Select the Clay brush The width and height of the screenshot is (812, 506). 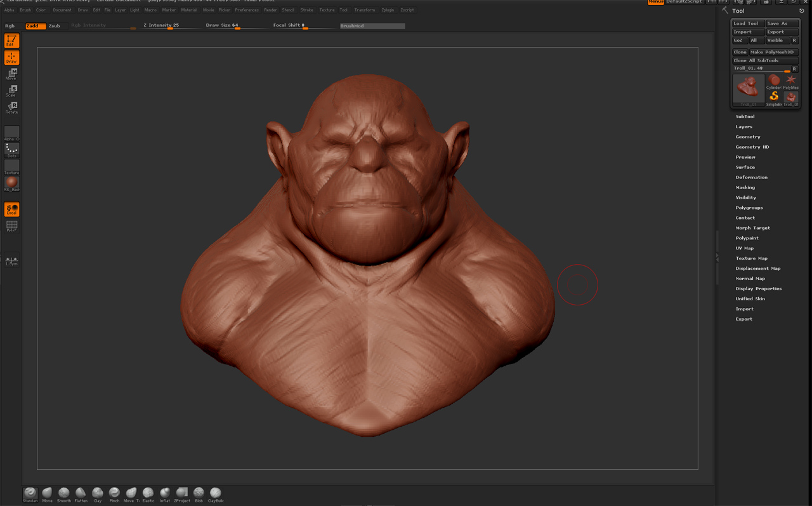pyautogui.click(x=98, y=495)
